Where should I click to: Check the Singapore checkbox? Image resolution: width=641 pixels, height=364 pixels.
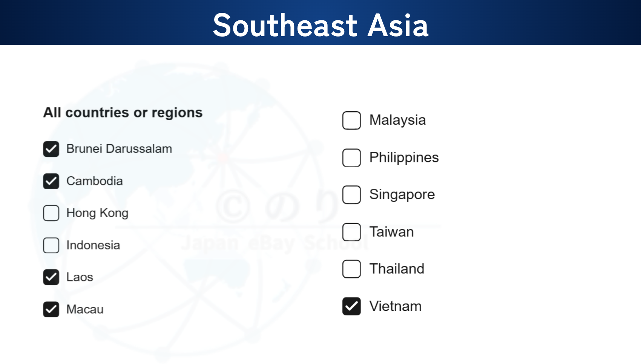351,194
